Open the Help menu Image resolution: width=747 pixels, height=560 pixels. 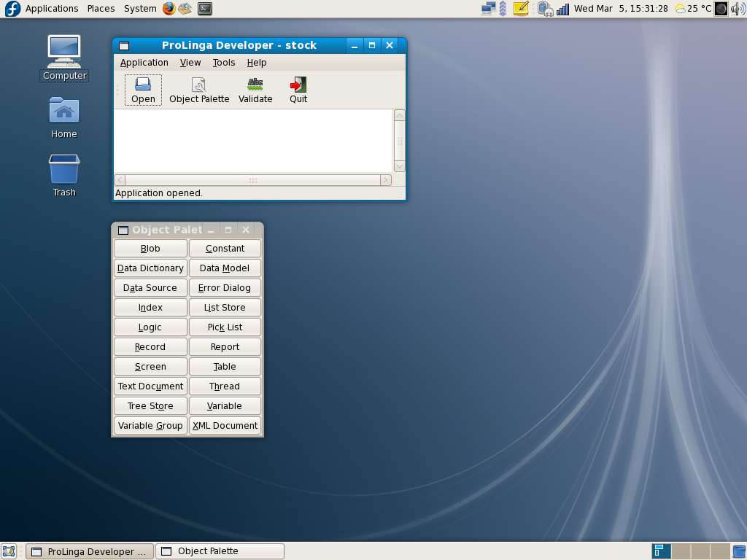(256, 63)
